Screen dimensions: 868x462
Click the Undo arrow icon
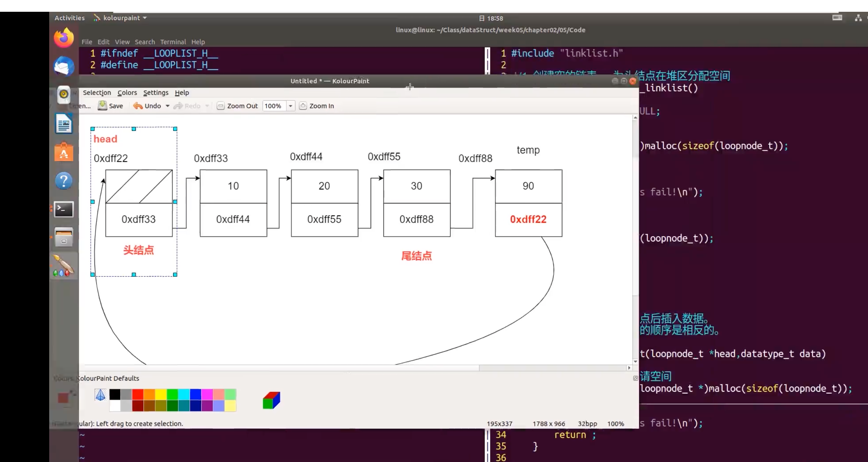(x=138, y=106)
